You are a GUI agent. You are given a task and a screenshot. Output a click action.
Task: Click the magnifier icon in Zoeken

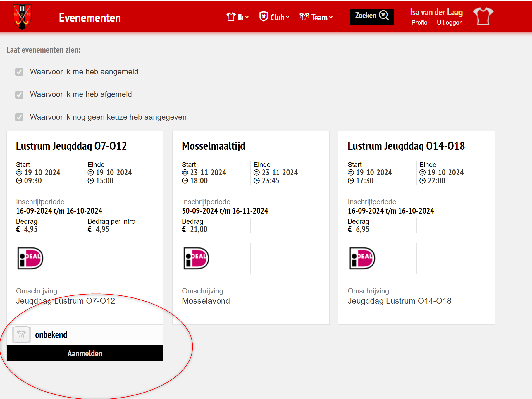384,16
